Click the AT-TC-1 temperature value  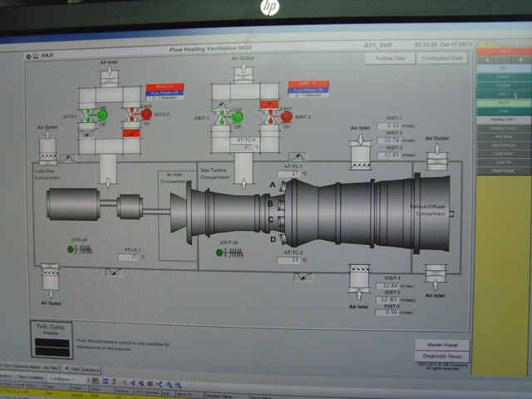(288, 174)
